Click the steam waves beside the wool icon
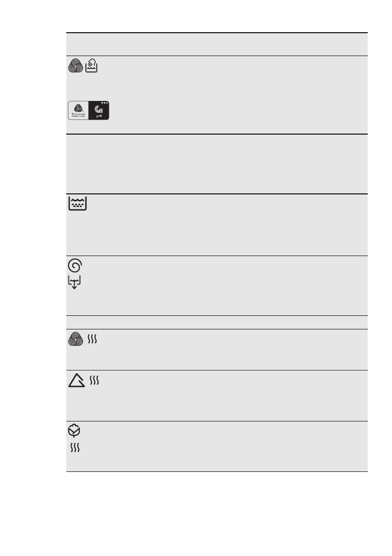Viewport: 392px width, 556px height. (92, 340)
